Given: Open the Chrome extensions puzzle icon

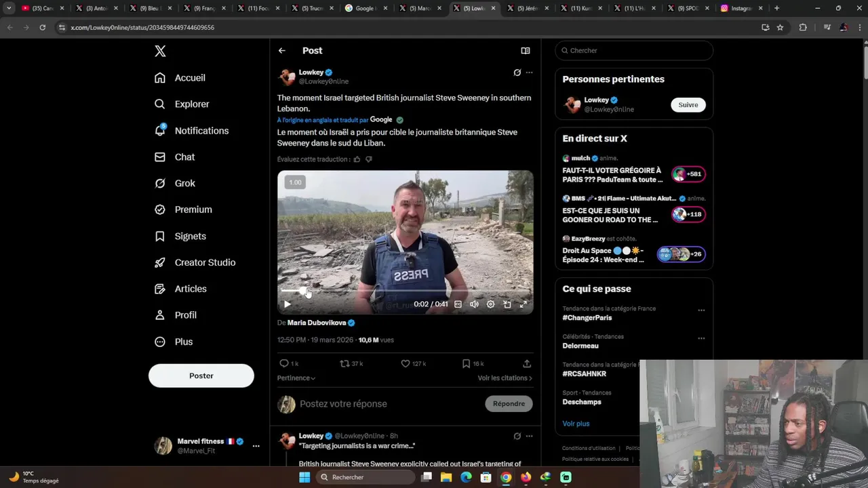Looking at the screenshot, I should click(803, 27).
